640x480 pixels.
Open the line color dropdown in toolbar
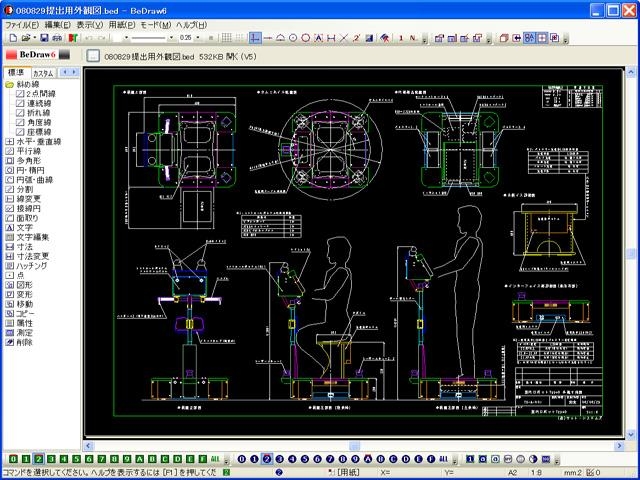coord(126,38)
